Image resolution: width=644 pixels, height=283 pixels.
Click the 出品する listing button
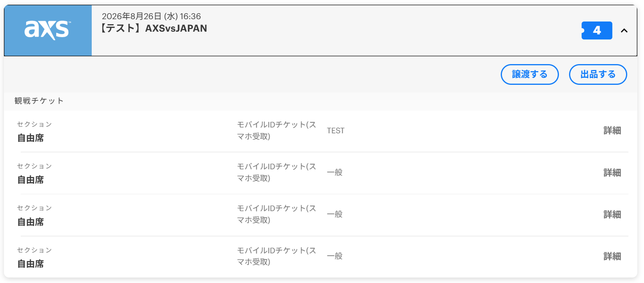click(x=598, y=74)
